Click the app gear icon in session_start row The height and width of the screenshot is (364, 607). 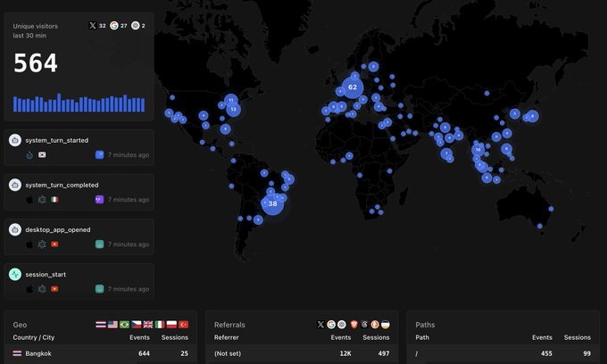pyautogui.click(x=42, y=289)
